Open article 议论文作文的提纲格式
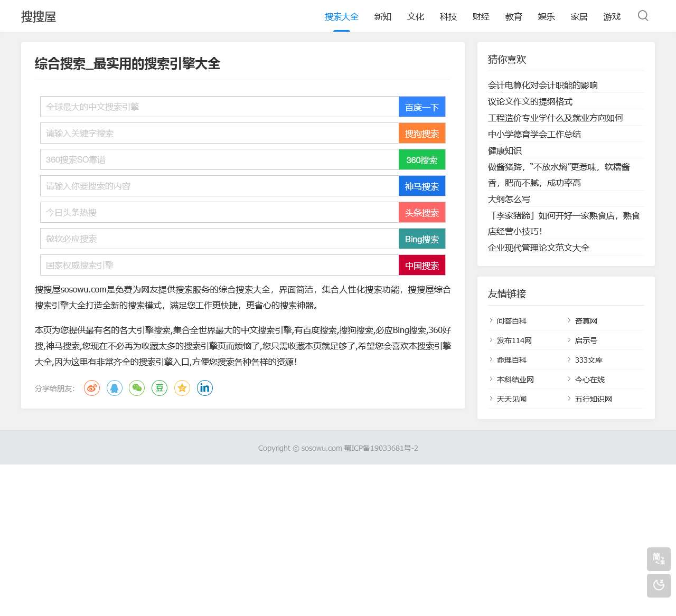This screenshot has height=616, width=676. pyautogui.click(x=530, y=102)
